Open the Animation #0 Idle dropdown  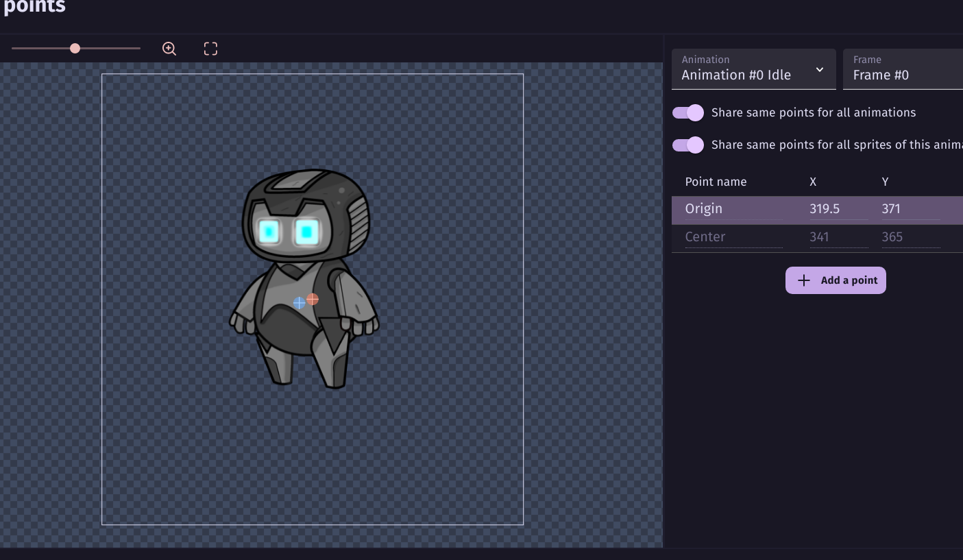(753, 69)
